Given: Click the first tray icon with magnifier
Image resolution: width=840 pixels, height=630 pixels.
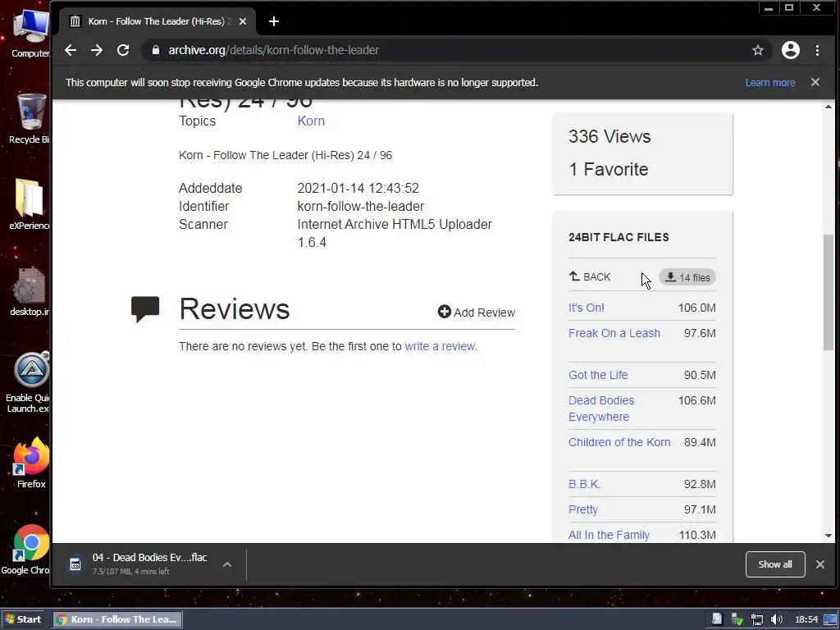Looking at the screenshot, I should 717,619.
